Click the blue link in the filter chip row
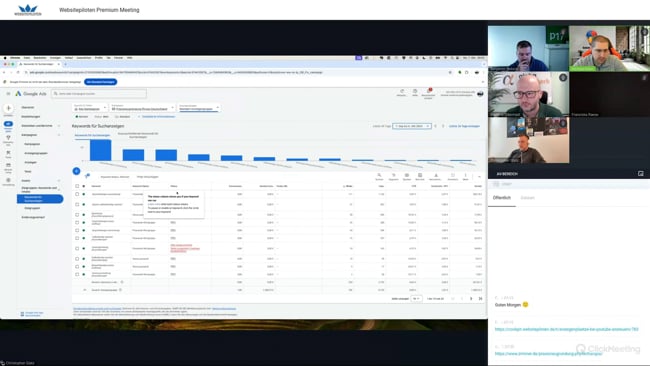 click(158, 117)
